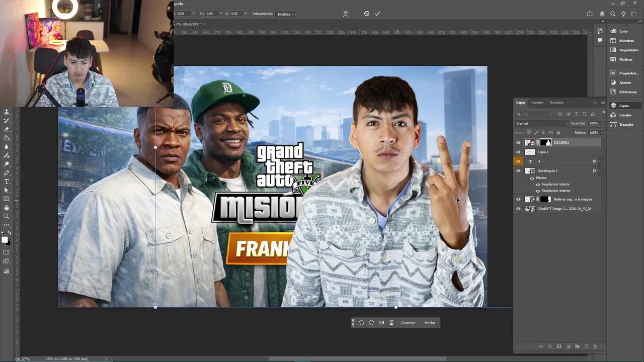Hide the Capa 1 layer
Screen dimensions: 644x362
pos(518,152)
